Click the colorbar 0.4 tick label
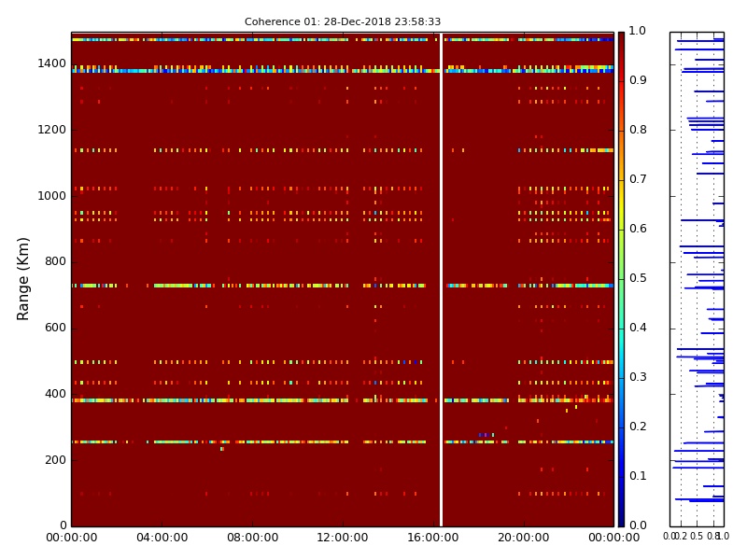This screenshot has height=560, width=747. (x=638, y=328)
